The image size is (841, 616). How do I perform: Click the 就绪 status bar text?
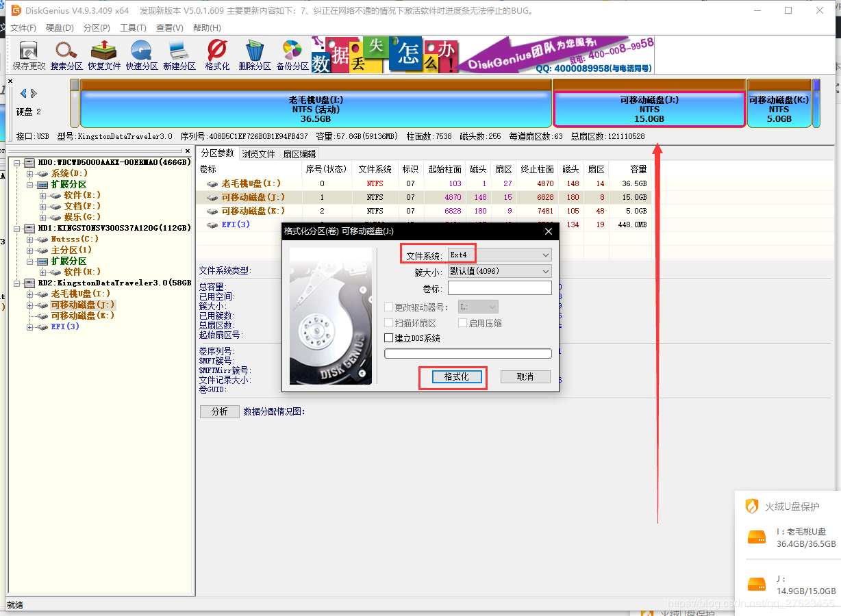tap(14, 605)
